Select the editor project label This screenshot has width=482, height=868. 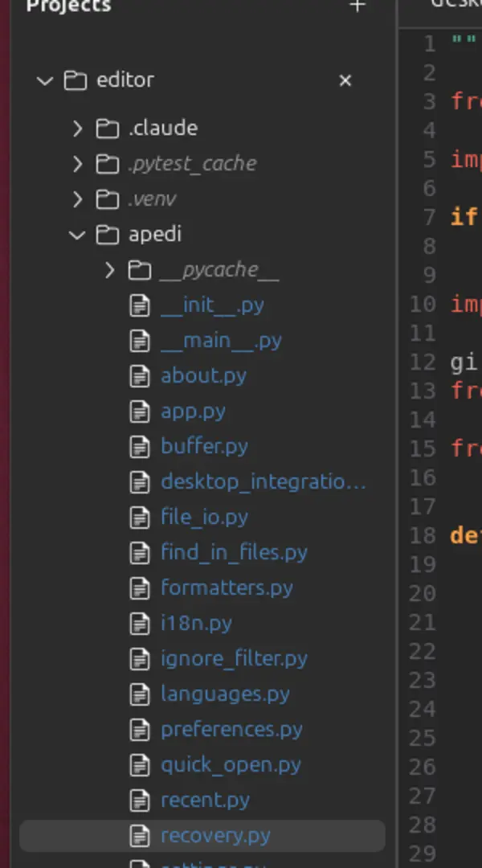125,80
